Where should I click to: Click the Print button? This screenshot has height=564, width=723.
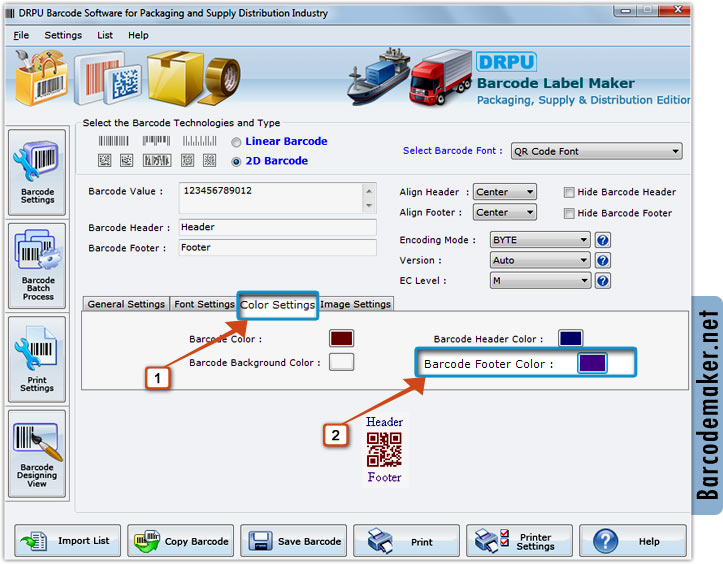[406, 540]
